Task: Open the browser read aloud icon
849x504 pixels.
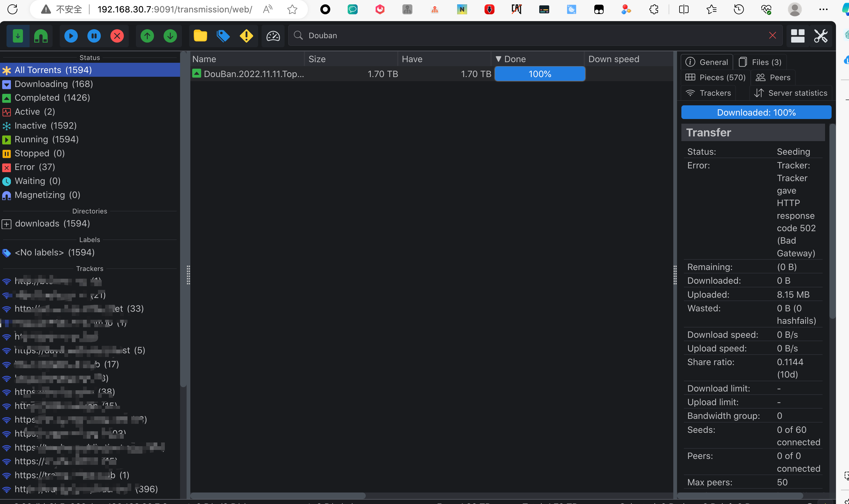Action: click(x=267, y=9)
